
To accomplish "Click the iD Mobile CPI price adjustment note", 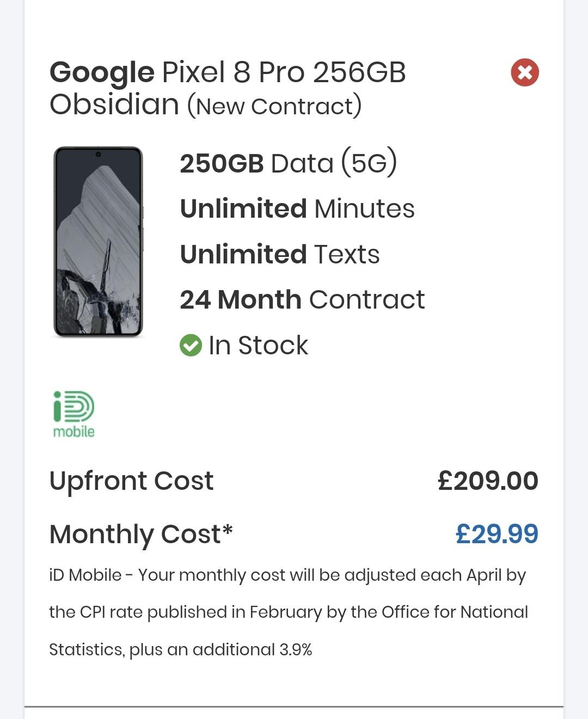I will click(287, 575).
